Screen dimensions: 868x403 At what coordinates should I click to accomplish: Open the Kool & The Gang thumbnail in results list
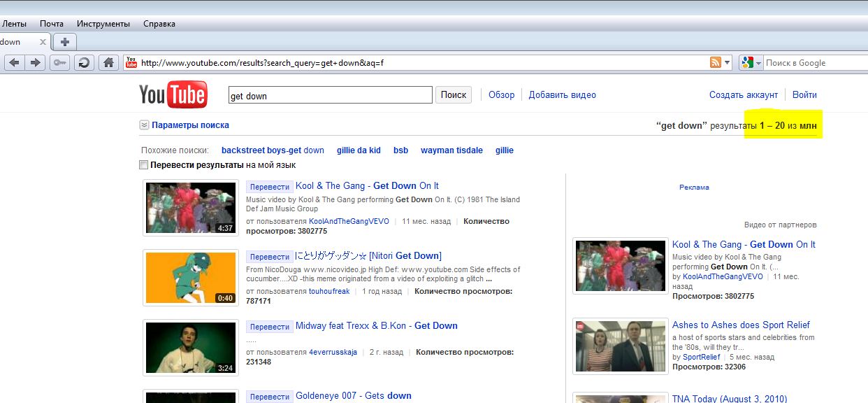click(x=191, y=208)
